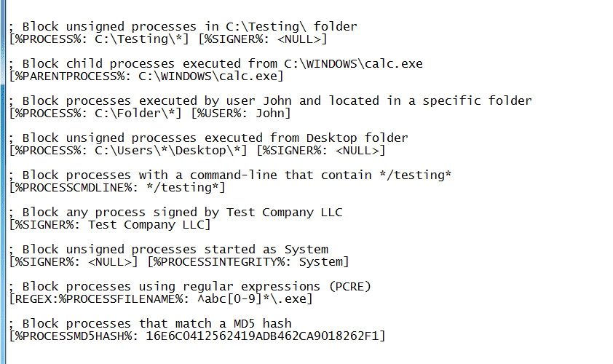Click the REGEX PROCESSFILENAME rule line

click(161, 299)
